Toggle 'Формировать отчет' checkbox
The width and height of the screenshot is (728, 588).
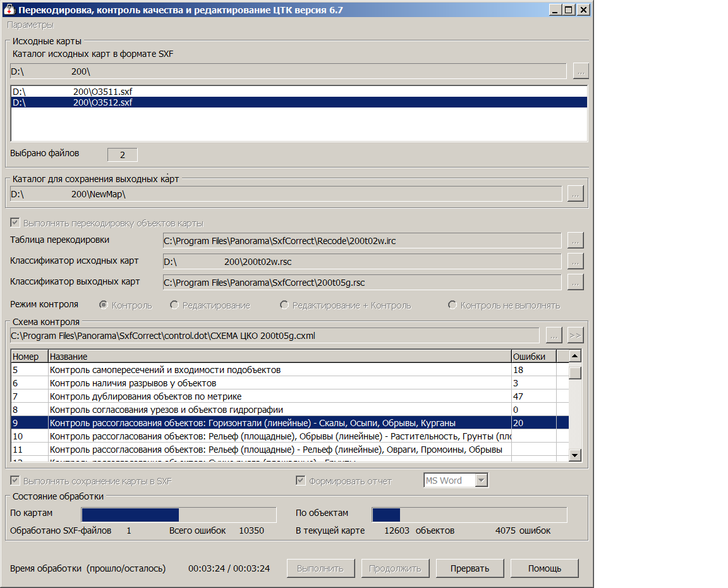pyautogui.click(x=301, y=481)
